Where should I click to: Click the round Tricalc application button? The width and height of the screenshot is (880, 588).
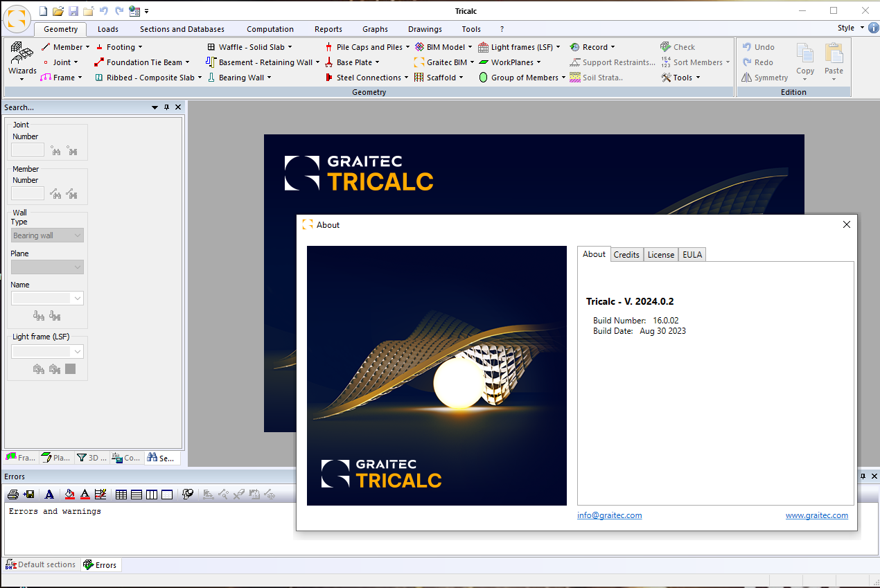[17, 18]
